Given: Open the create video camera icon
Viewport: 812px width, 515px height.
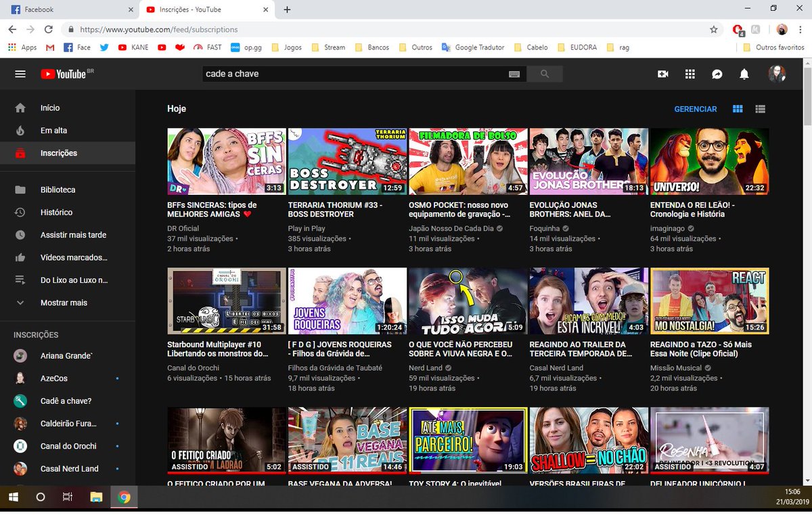Looking at the screenshot, I should point(663,74).
